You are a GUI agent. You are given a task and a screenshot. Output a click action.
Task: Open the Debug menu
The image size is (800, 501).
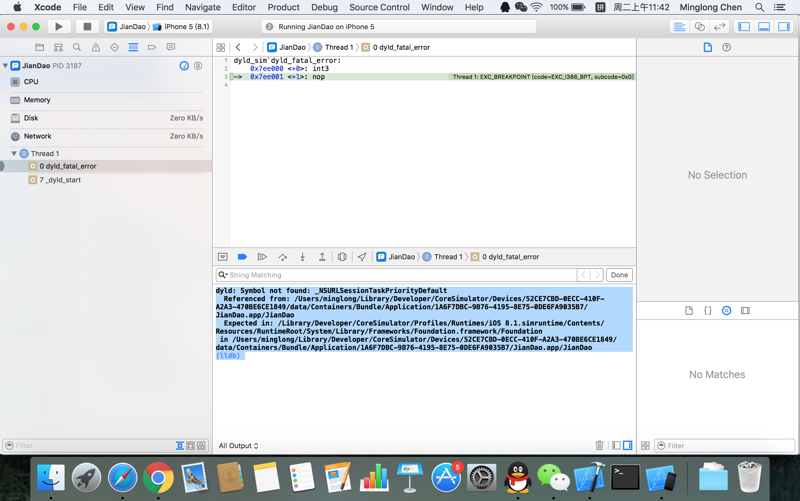[324, 7]
